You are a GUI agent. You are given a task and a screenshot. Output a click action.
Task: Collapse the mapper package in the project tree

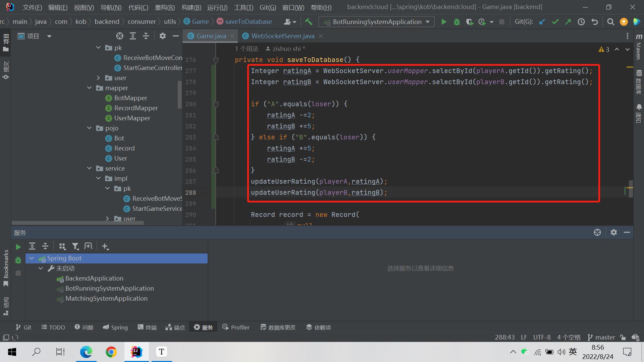click(89, 88)
